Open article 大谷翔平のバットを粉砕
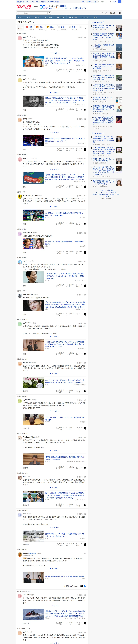The image size is (138, 644). point(64,214)
